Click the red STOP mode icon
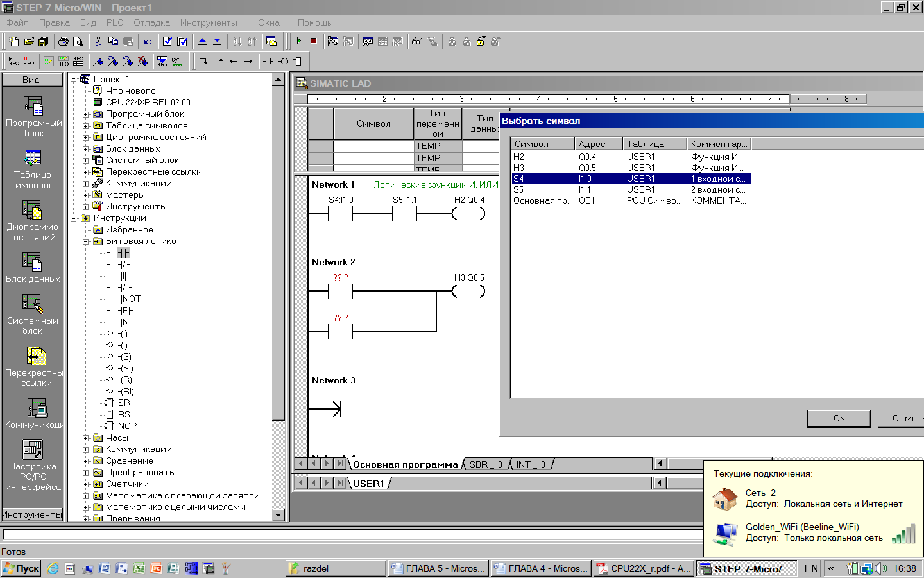Image resolution: width=924 pixels, height=578 pixels. coord(313,41)
